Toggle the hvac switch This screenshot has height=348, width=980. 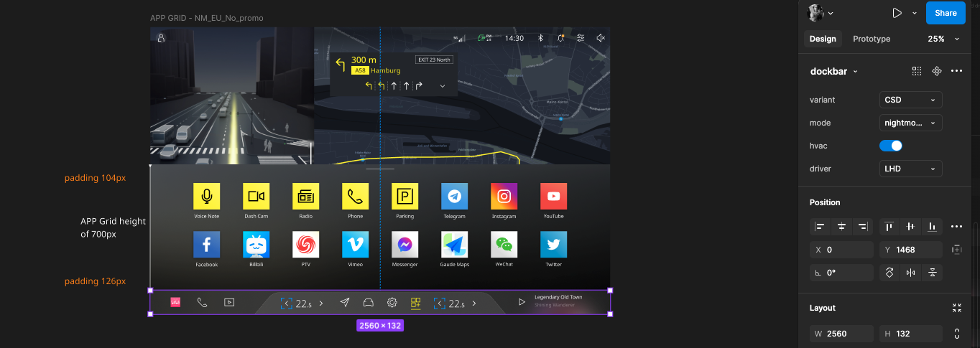pos(891,146)
